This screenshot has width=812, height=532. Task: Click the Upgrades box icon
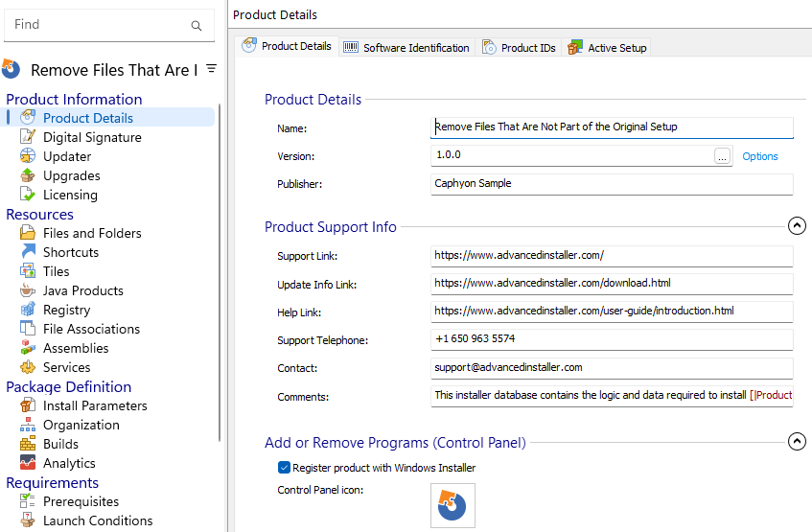pos(28,175)
